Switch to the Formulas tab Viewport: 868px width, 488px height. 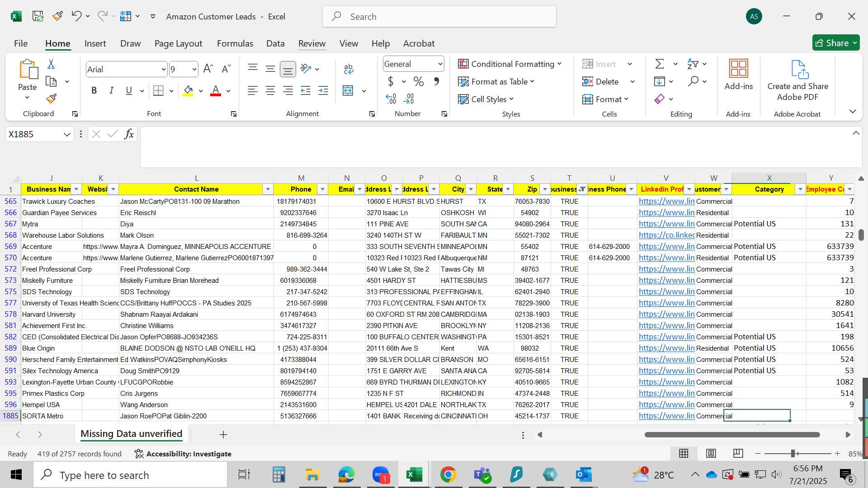point(235,43)
